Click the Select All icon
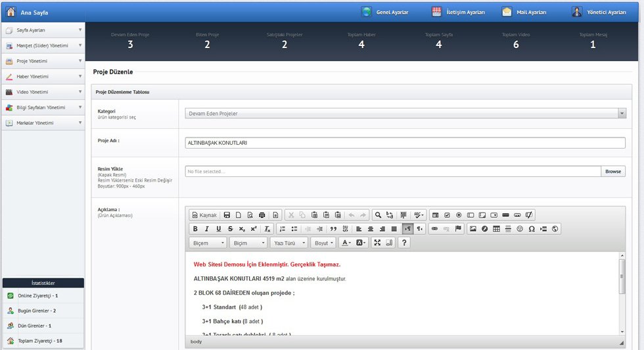This screenshot has height=350, width=644. pyautogui.click(x=403, y=215)
